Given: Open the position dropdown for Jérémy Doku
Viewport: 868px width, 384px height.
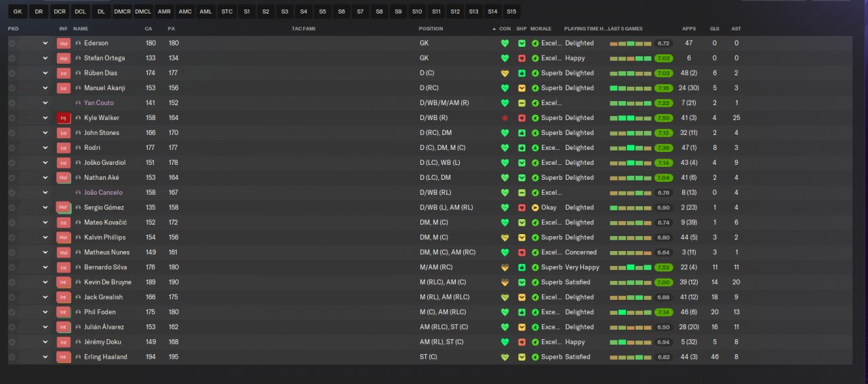Looking at the screenshot, I should (45, 342).
